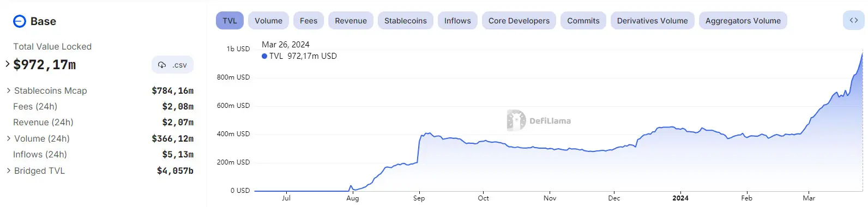Click the download cloud icon beside .csv

(x=162, y=65)
